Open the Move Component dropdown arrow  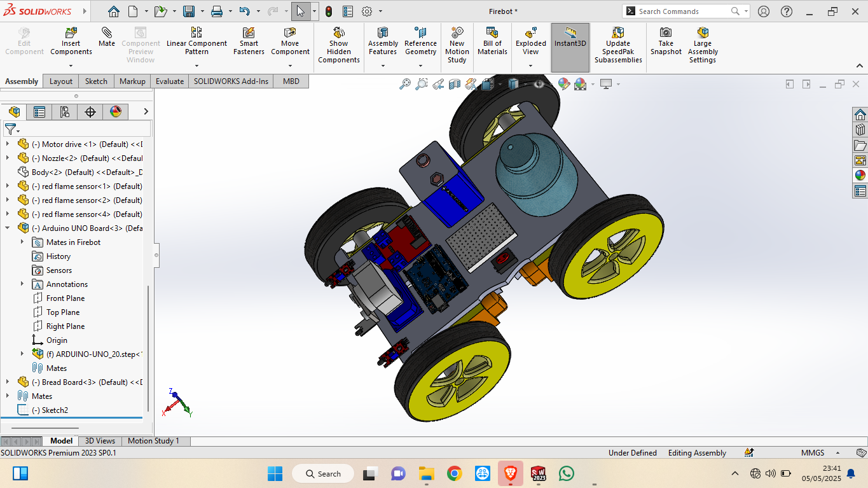(x=290, y=66)
